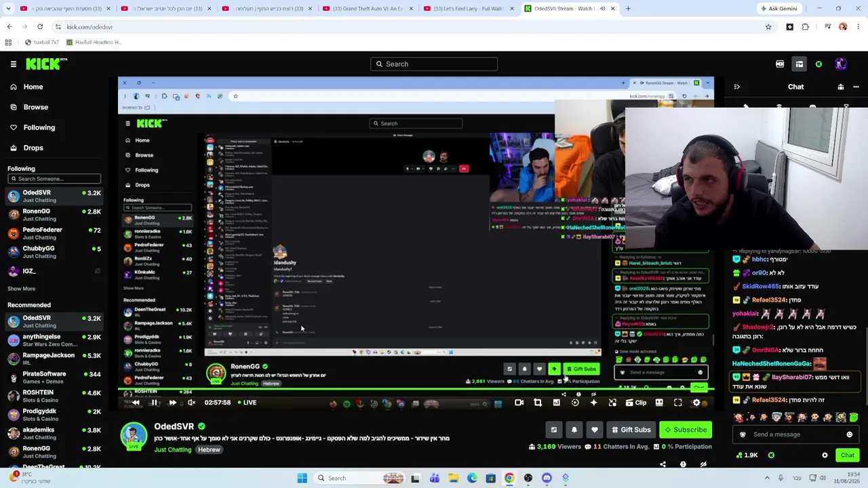Rewind the stream player

coord(136,403)
